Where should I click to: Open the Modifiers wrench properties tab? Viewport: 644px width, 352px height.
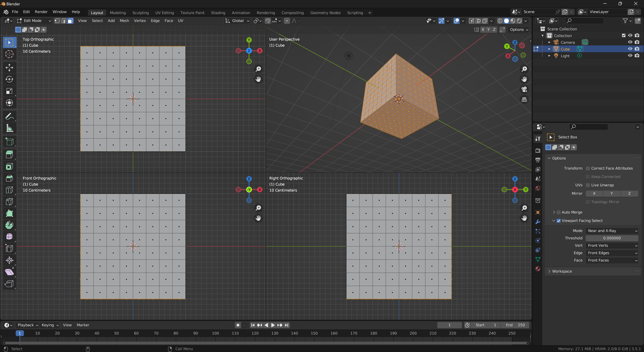tap(538, 222)
